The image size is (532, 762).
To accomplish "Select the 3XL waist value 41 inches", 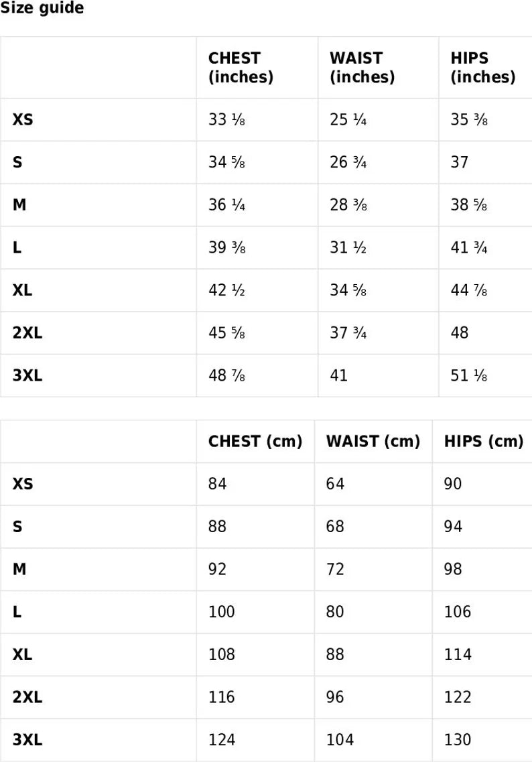I will coord(339,375).
